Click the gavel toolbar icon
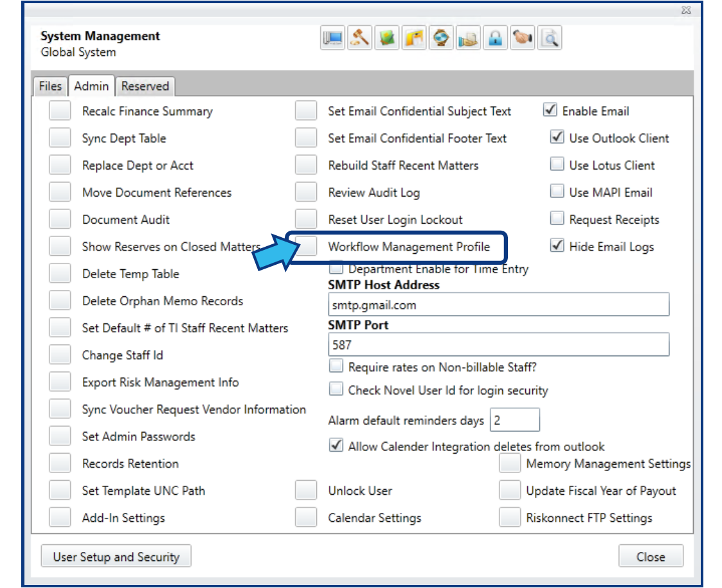722x588 pixels. coord(359,38)
